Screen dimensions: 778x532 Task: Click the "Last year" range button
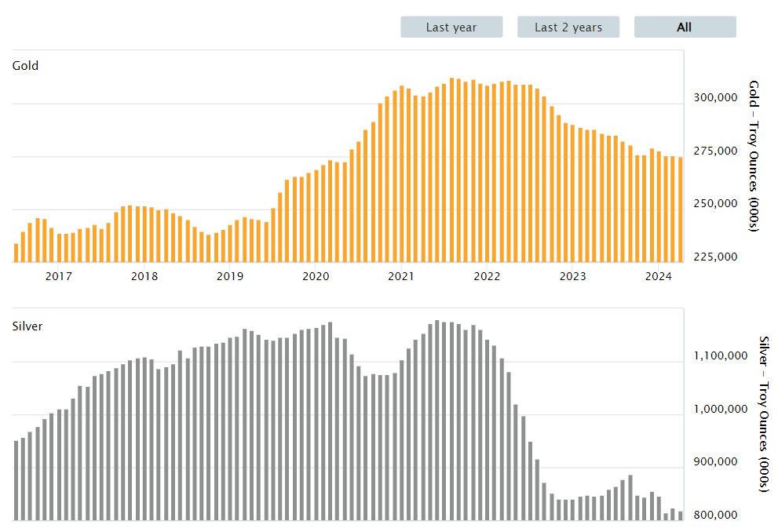pyautogui.click(x=451, y=27)
